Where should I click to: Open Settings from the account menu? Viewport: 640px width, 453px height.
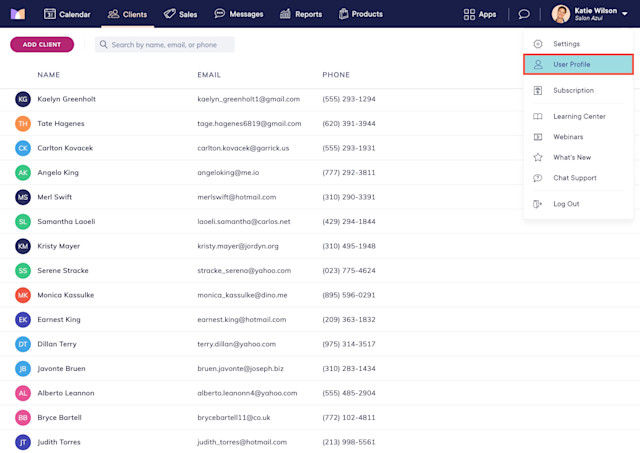coord(578,44)
